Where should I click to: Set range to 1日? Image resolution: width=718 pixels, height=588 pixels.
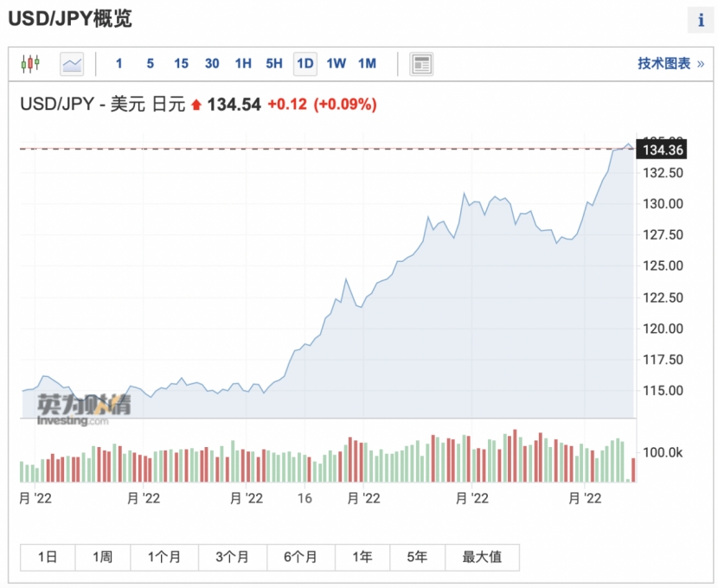[48, 557]
